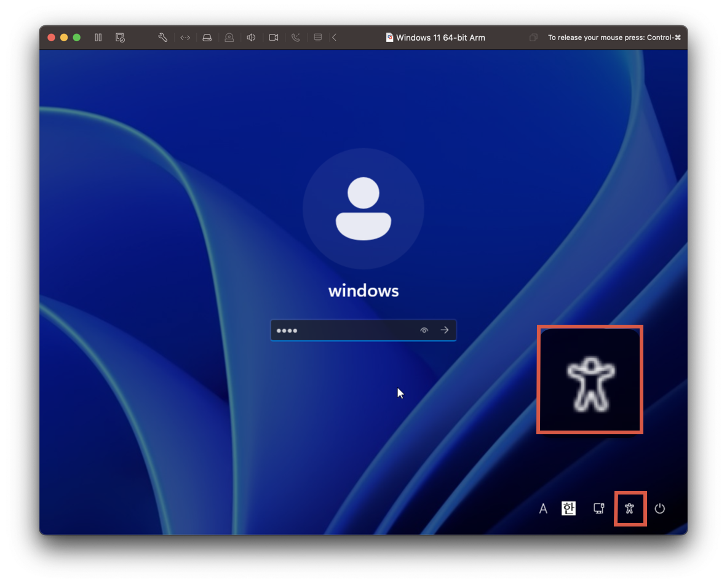Open virtual machine settings wrench
The width and height of the screenshot is (727, 588).
coord(163,38)
